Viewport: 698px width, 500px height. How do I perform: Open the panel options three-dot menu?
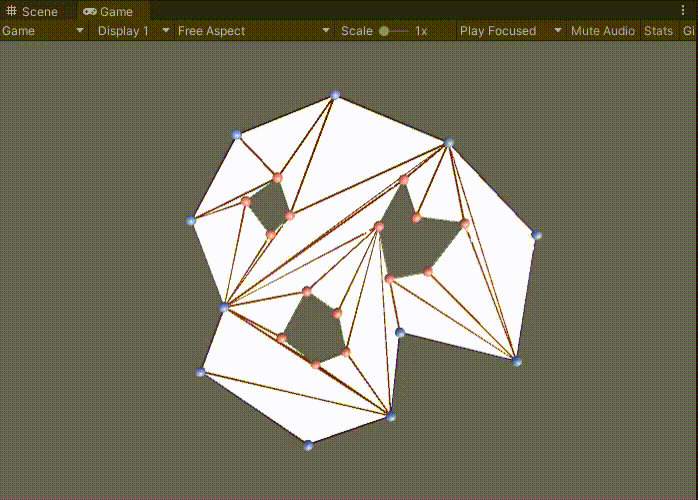683,10
